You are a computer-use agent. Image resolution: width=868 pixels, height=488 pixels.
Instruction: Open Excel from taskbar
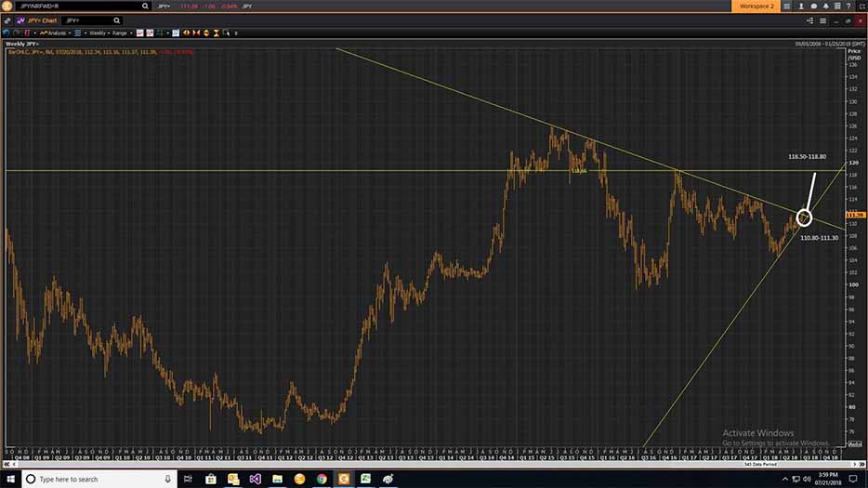(366, 479)
